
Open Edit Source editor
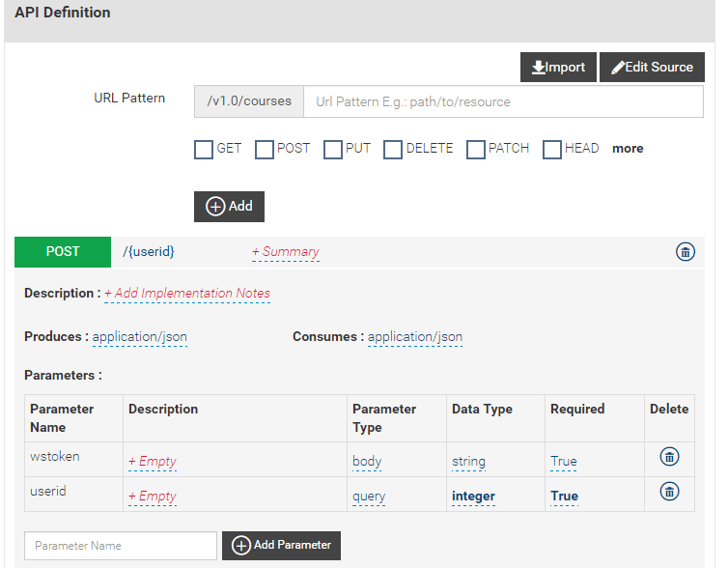click(652, 68)
